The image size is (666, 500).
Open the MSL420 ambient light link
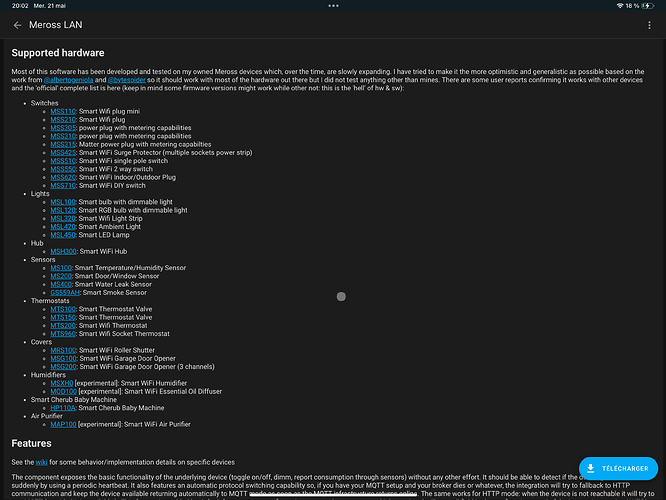(x=63, y=227)
